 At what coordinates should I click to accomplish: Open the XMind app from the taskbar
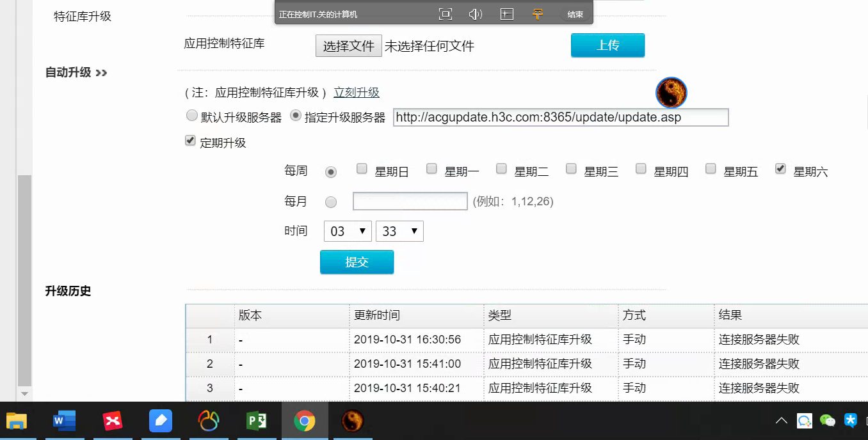[x=113, y=421]
